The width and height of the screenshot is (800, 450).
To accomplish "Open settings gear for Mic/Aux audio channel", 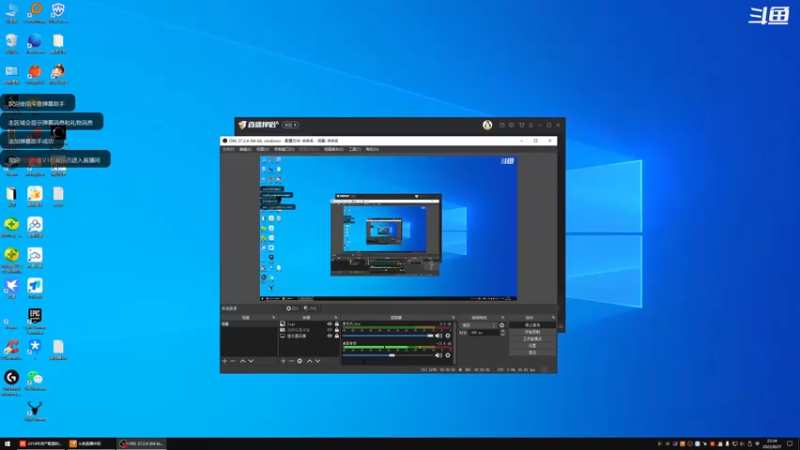I will click(x=448, y=336).
